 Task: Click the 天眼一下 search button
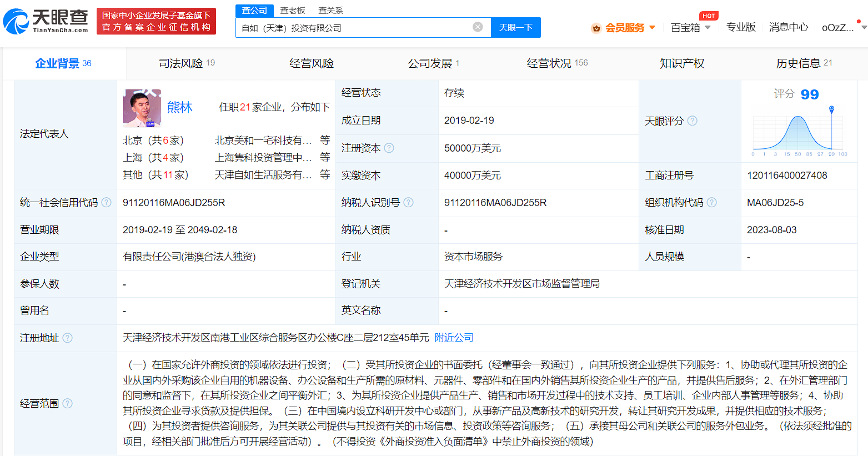(515, 27)
